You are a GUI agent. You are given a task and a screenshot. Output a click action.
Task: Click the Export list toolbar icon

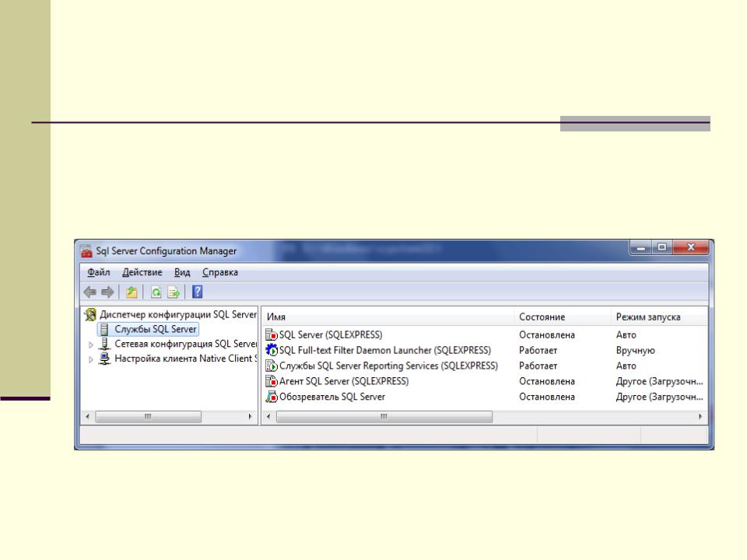pos(174,292)
